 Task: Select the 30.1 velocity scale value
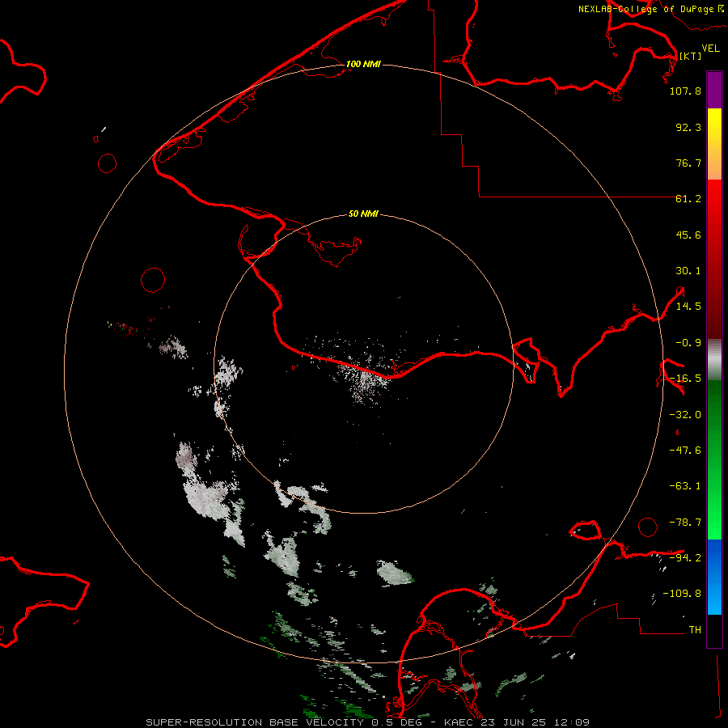688,271
